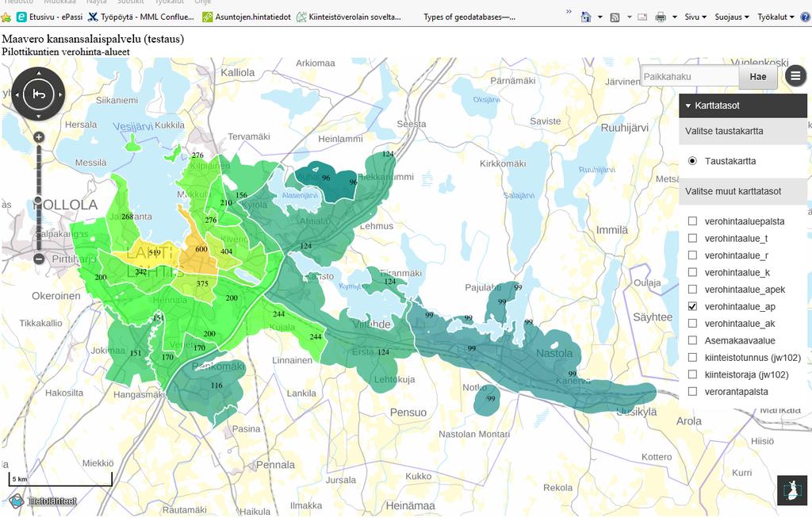This screenshot has width=812, height=518.
Task: Pan the map south with the down arrow
Action: tap(38, 117)
